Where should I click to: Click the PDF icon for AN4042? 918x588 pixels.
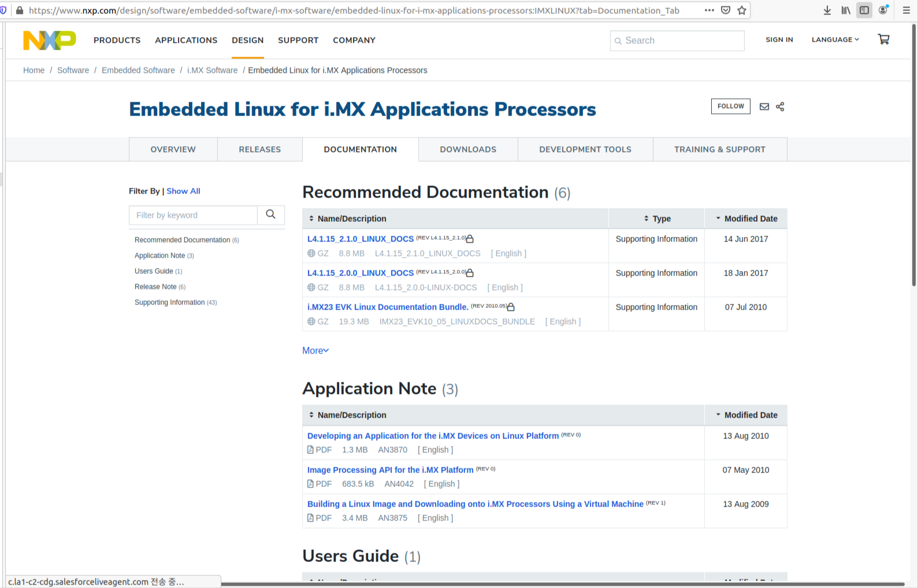coord(310,483)
